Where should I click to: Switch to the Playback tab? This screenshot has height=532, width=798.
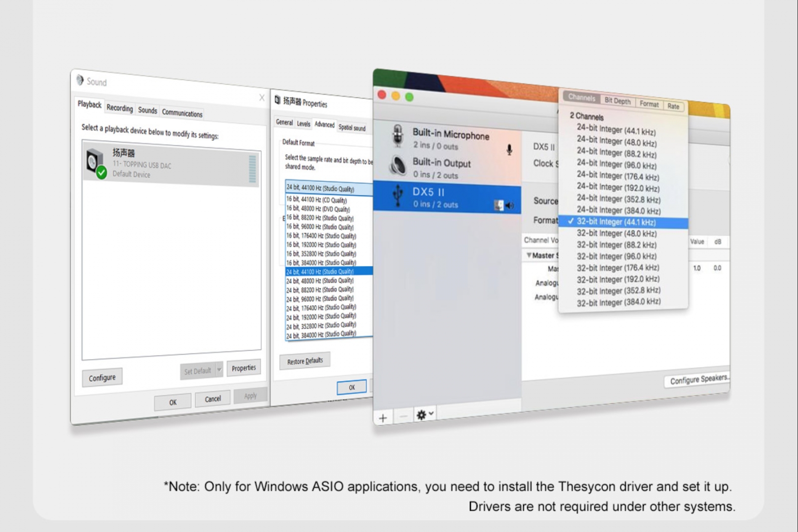pos(89,104)
